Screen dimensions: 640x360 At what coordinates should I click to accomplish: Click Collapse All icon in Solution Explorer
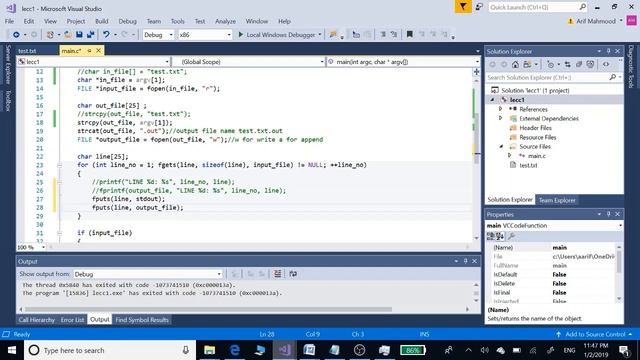[579, 64]
